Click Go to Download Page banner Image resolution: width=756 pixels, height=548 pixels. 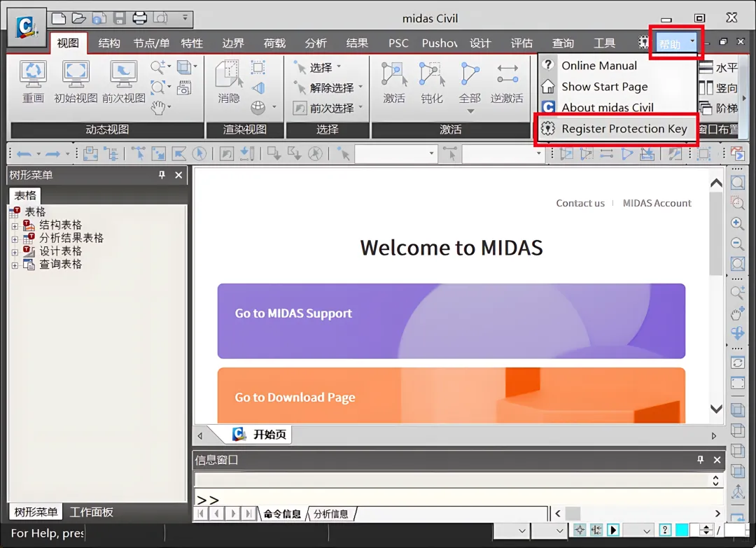[x=451, y=395]
